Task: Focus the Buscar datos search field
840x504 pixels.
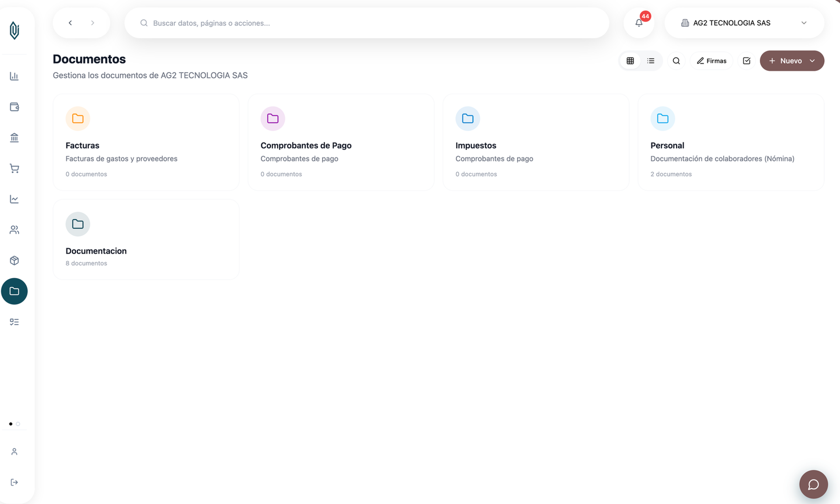Action: (x=367, y=23)
